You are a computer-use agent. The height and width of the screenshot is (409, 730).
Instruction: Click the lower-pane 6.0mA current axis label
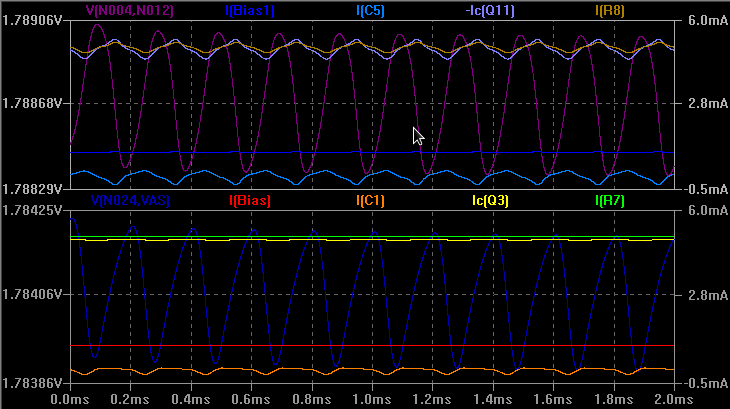(708, 211)
